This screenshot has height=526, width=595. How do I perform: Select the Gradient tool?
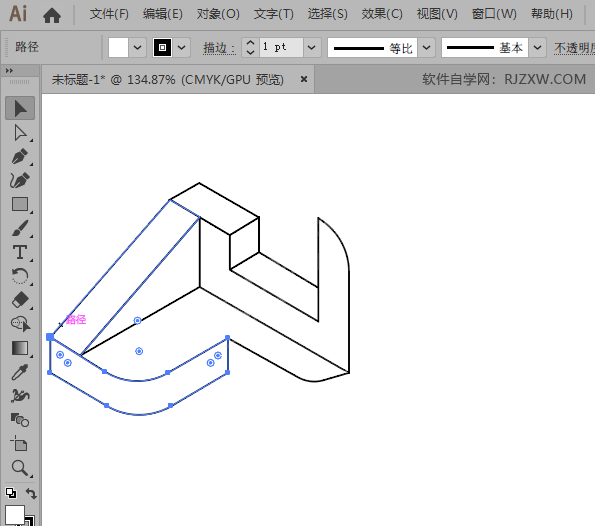tap(20, 348)
